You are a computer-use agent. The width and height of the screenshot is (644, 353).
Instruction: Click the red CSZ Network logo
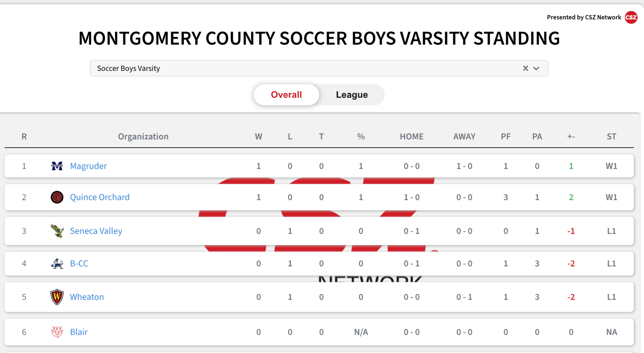tap(631, 17)
